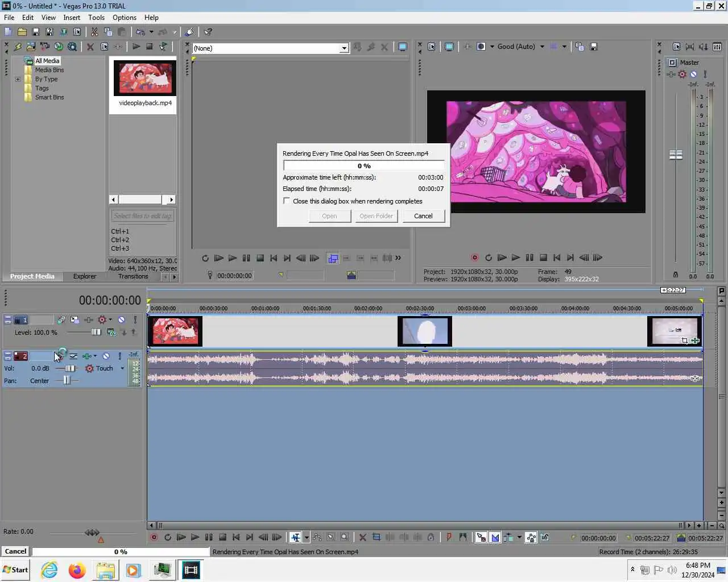
Task: Click Save Snapshot to File icon in preview
Action: pyautogui.click(x=593, y=47)
